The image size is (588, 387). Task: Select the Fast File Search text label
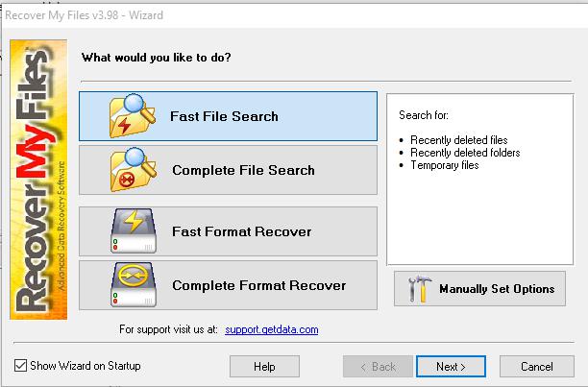(x=224, y=116)
